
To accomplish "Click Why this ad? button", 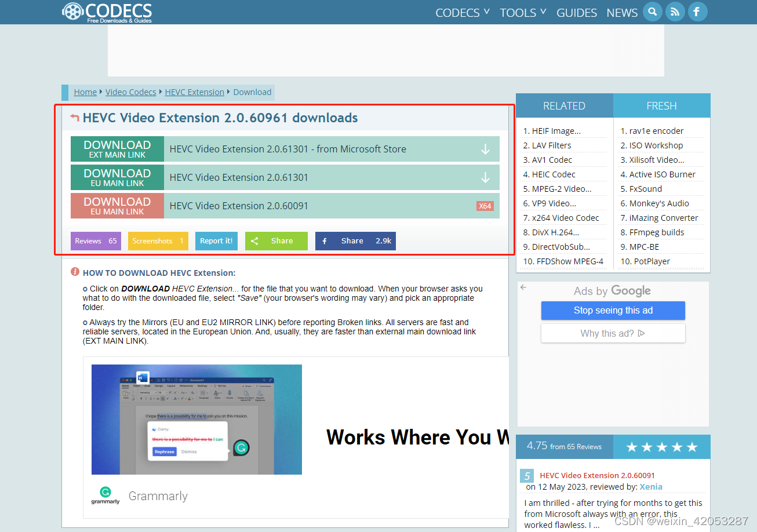I will 613,333.
